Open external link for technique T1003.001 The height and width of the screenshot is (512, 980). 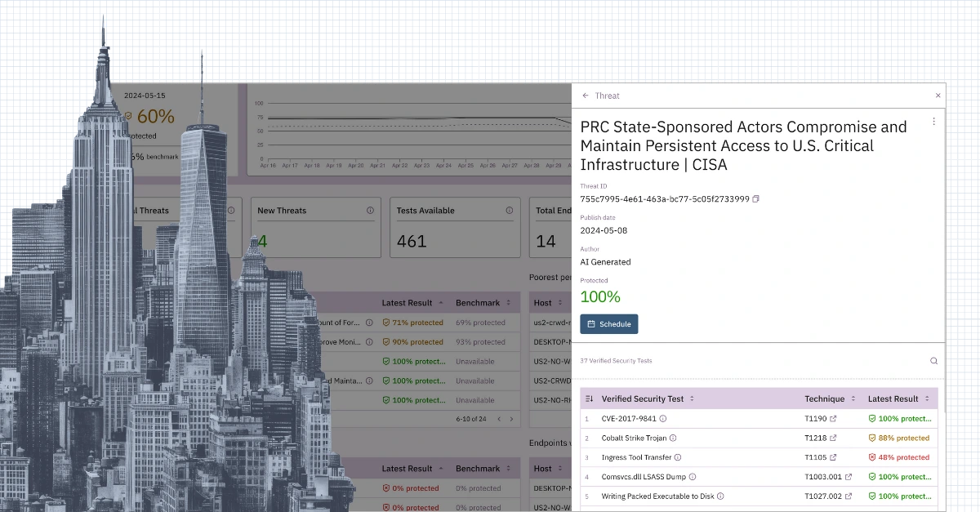(x=849, y=477)
